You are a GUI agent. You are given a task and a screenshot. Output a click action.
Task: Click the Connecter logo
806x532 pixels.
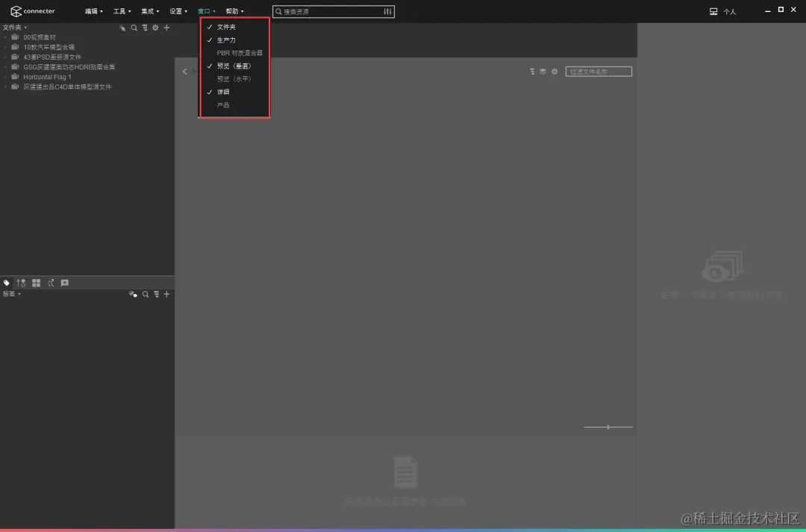[x=32, y=10]
